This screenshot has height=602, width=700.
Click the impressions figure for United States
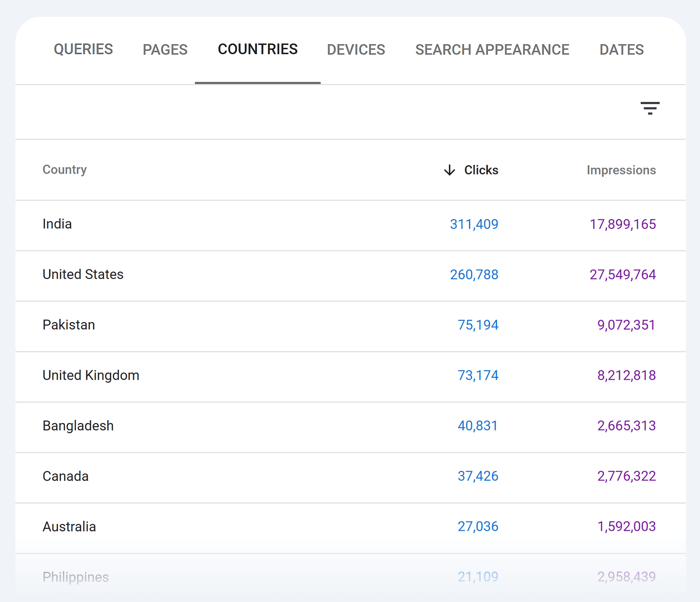[623, 274]
